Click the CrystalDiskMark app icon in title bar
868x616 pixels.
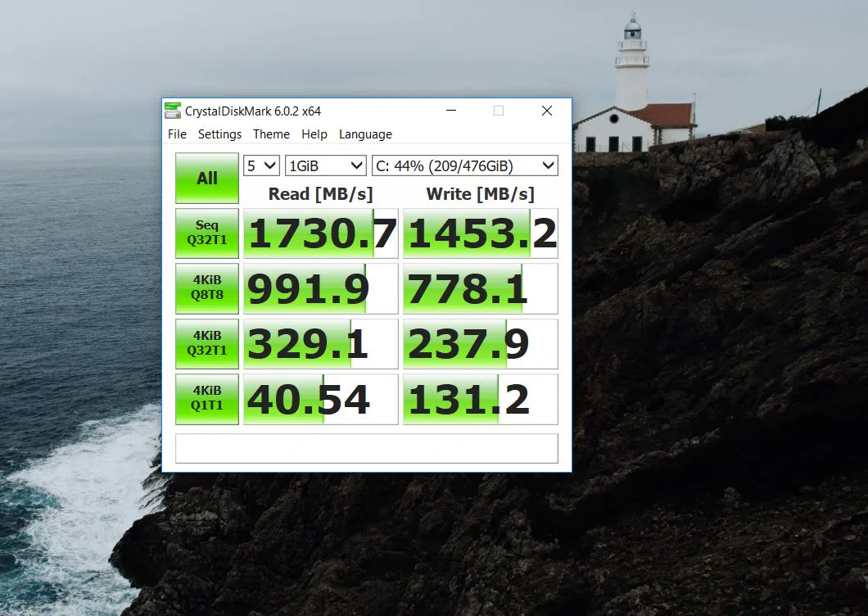point(173,111)
